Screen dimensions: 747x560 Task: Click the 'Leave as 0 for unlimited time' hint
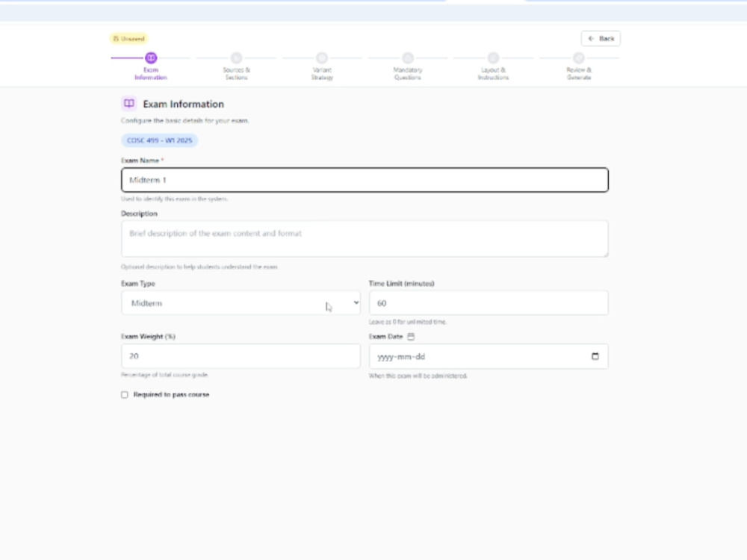pyautogui.click(x=407, y=322)
